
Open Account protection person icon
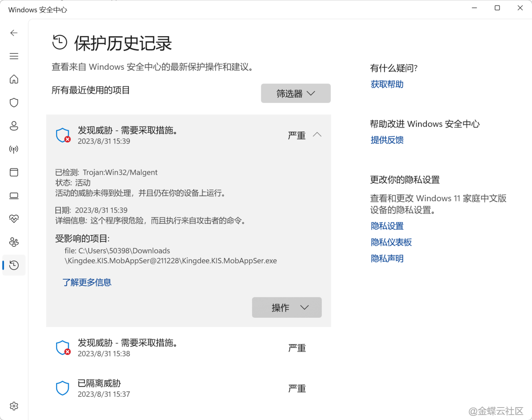14,126
